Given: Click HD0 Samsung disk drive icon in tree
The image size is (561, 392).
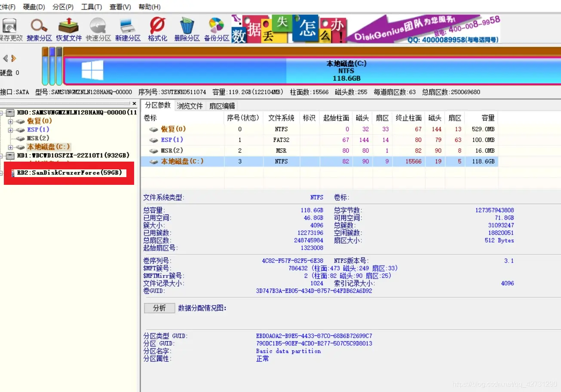Looking at the screenshot, I should 11,113.
